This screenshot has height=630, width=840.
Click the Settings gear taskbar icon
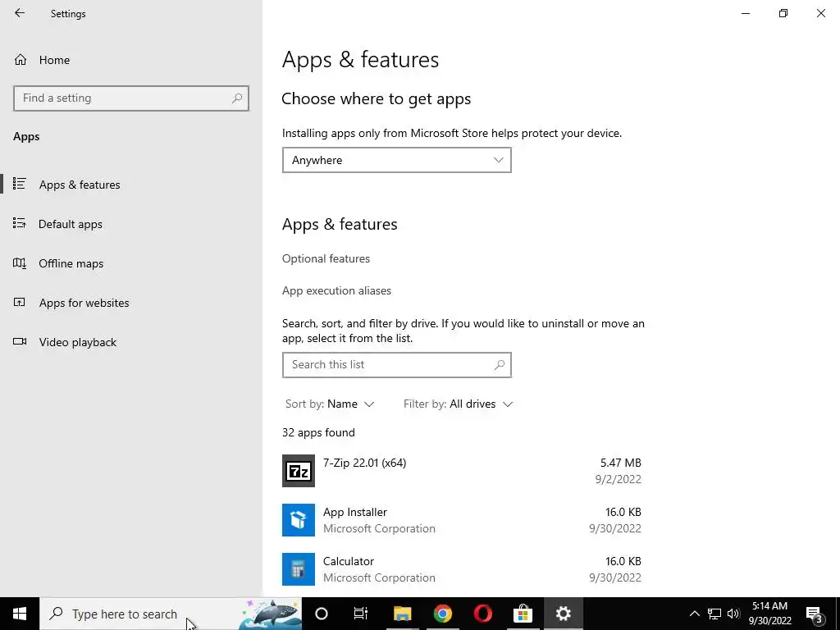[x=563, y=614]
